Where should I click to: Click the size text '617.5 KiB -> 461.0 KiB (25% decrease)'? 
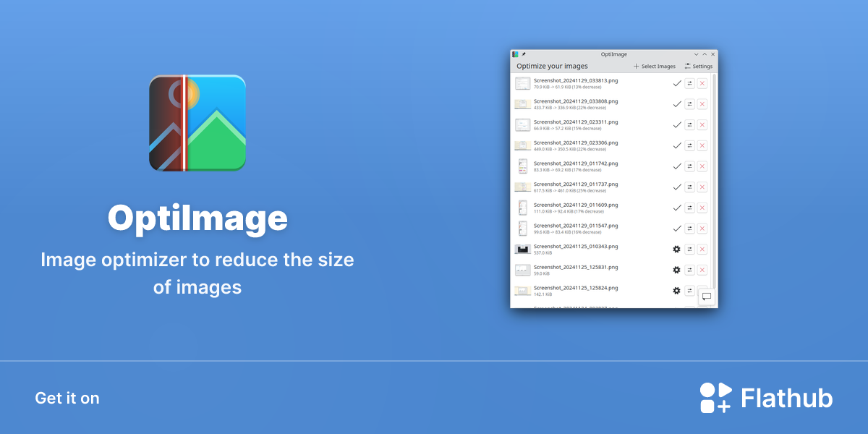click(x=570, y=191)
